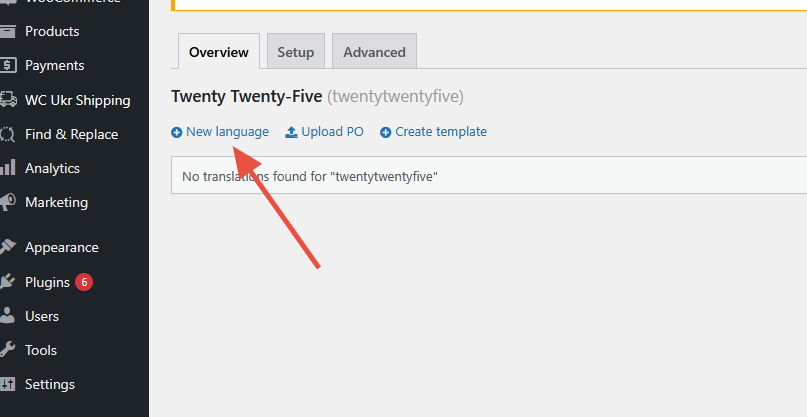Click the 'No translations found' notice box
The height and width of the screenshot is (417, 807).
(x=488, y=176)
